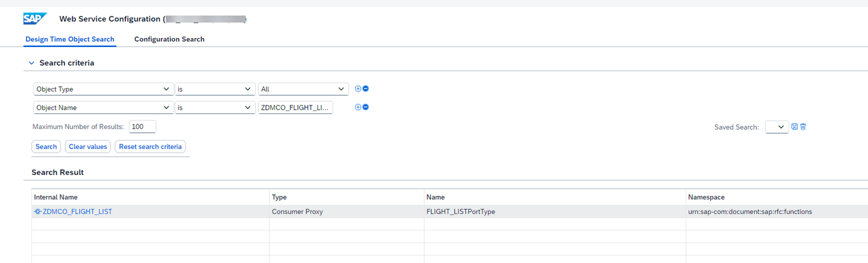The height and width of the screenshot is (263, 868).
Task: Add criterion row after Object Type row
Action: coord(357,89)
